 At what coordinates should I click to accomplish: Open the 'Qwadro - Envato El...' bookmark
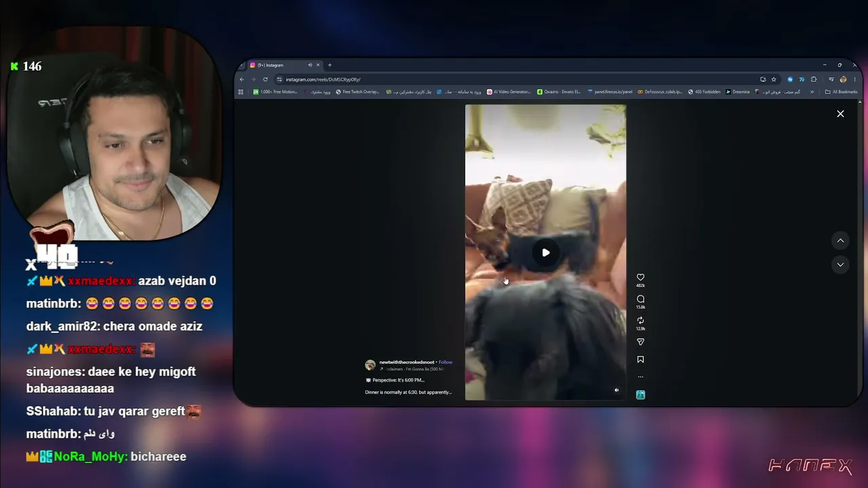coord(559,91)
